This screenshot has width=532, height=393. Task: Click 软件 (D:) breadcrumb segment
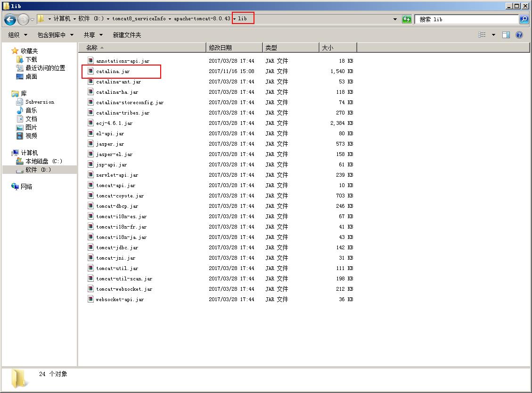point(91,19)
